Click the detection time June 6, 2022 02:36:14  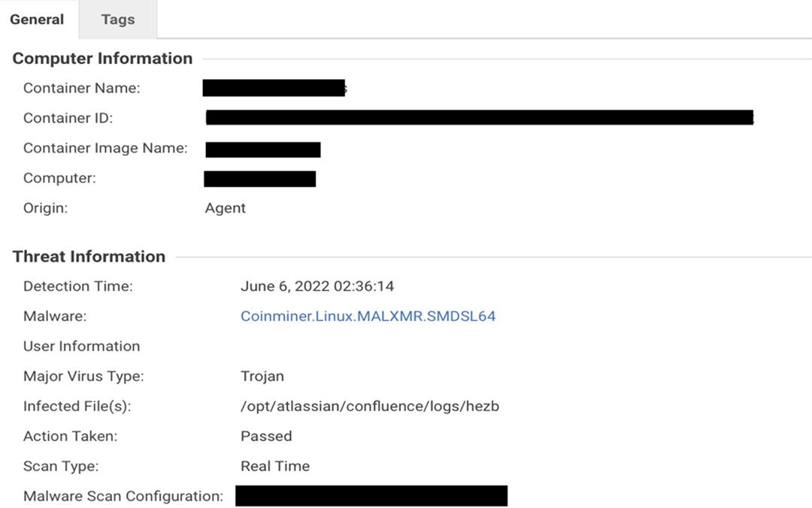317,286
